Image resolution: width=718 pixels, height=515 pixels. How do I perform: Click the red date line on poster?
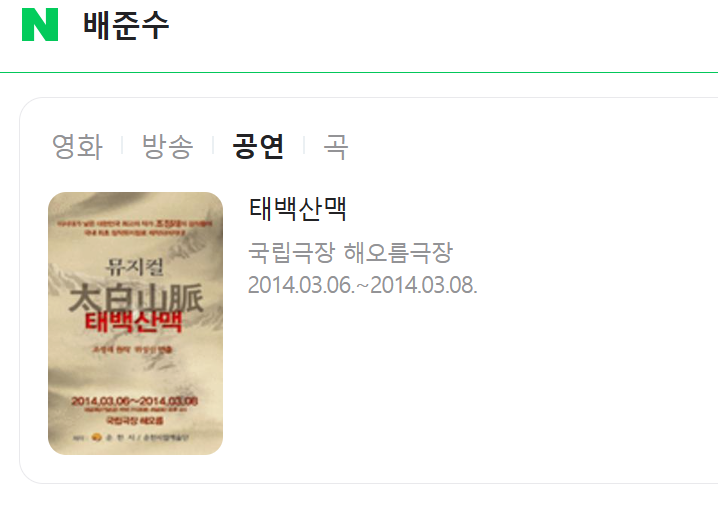(x=134, y=401)
